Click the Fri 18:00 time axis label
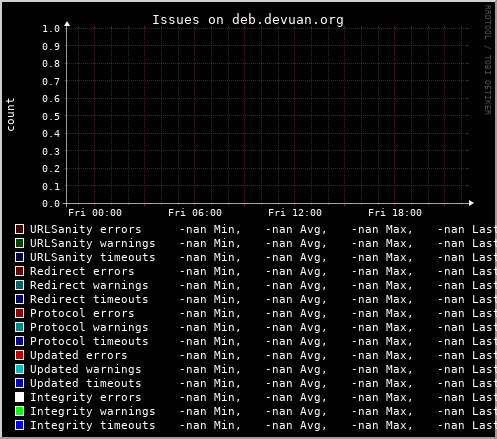 click(395, 213)
